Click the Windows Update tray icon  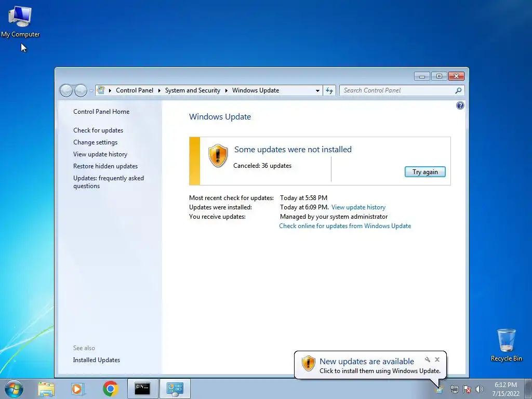[x=439, y=389]
